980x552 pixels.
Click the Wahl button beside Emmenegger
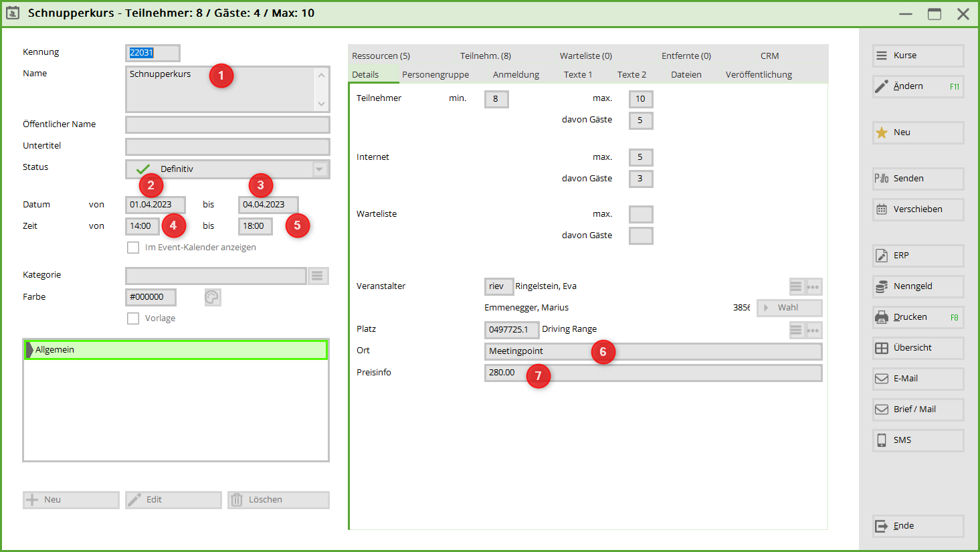pos(788,308)
